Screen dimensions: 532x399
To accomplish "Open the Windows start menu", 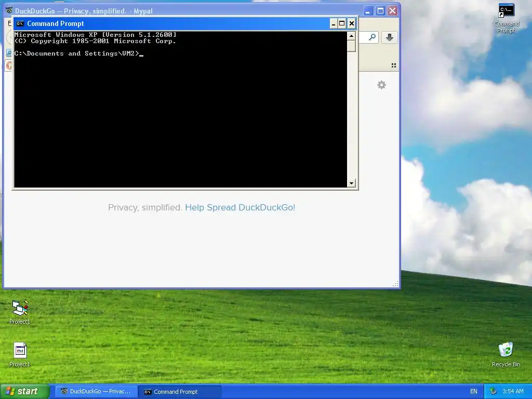I will coord(25,391).
